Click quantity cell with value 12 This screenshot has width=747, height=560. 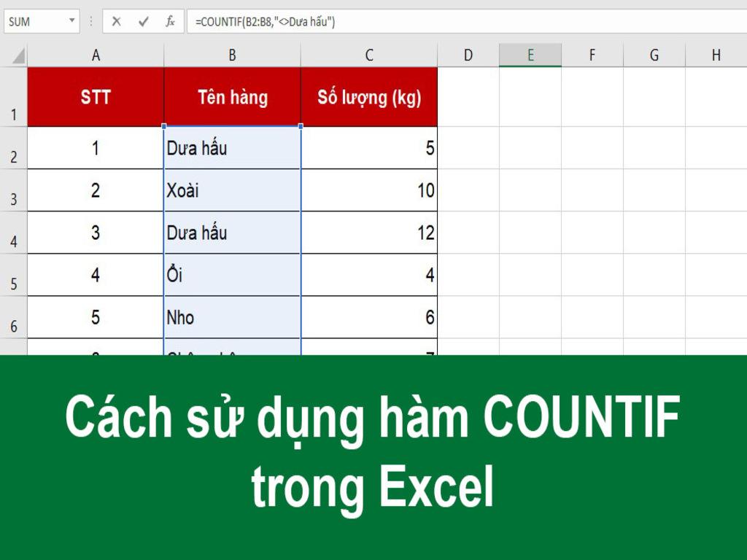pyautogui.click(x=369, y=233)
